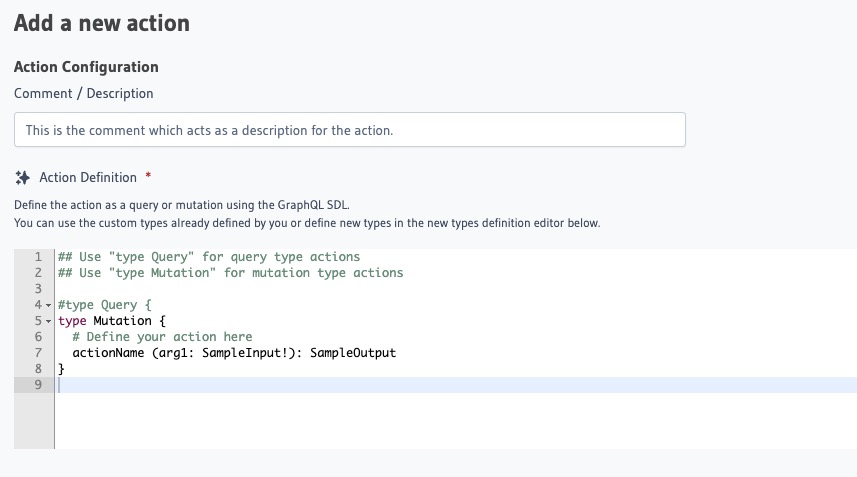Click the "SampleOutput" return type in code

353,353
